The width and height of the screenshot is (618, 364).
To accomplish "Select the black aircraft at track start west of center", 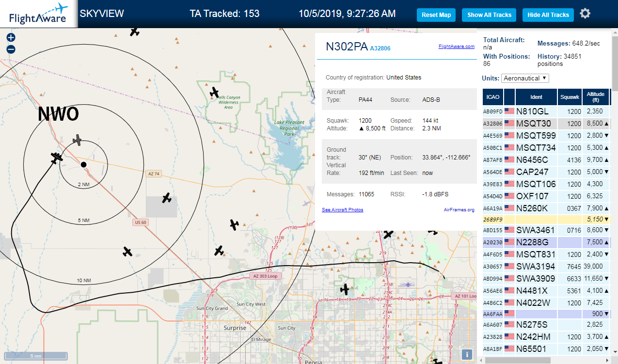I will (57, 158).
